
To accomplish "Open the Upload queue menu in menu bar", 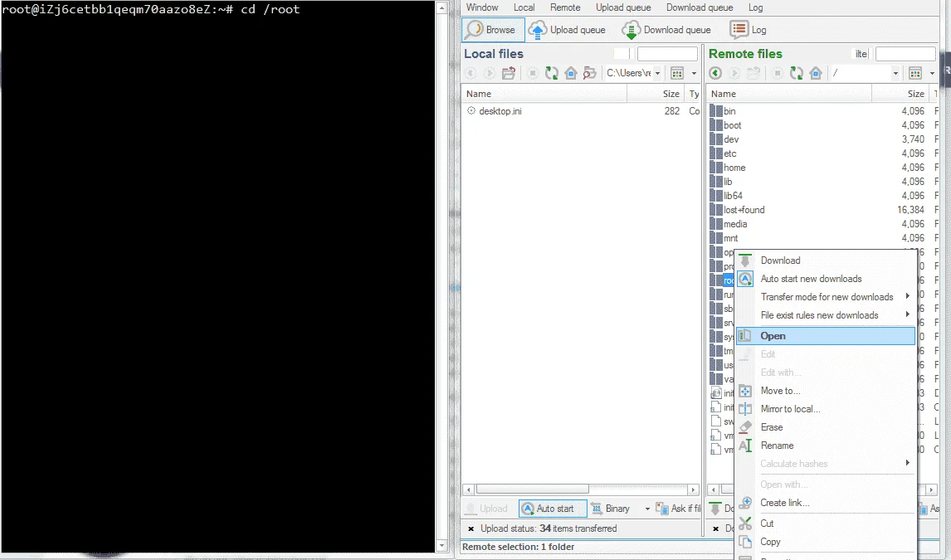I will pyautogui.click(x=623, y=7).
